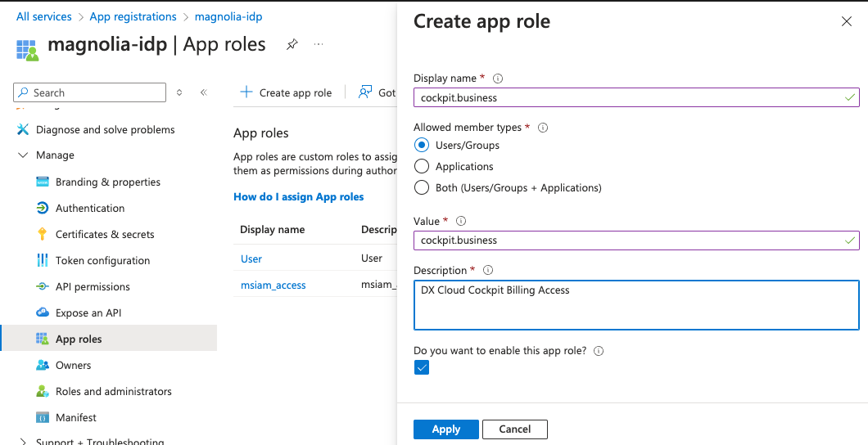
Task: Click the App roles sidebar icon
Action: click(42, 339)
